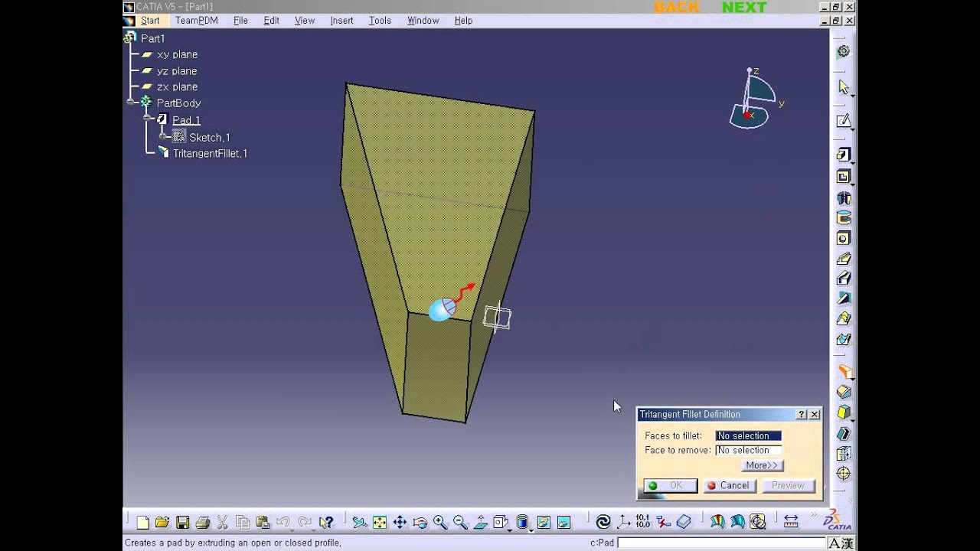
Task: Click the Zoom Out magnifier icon
Action: [x=460, y=523]
